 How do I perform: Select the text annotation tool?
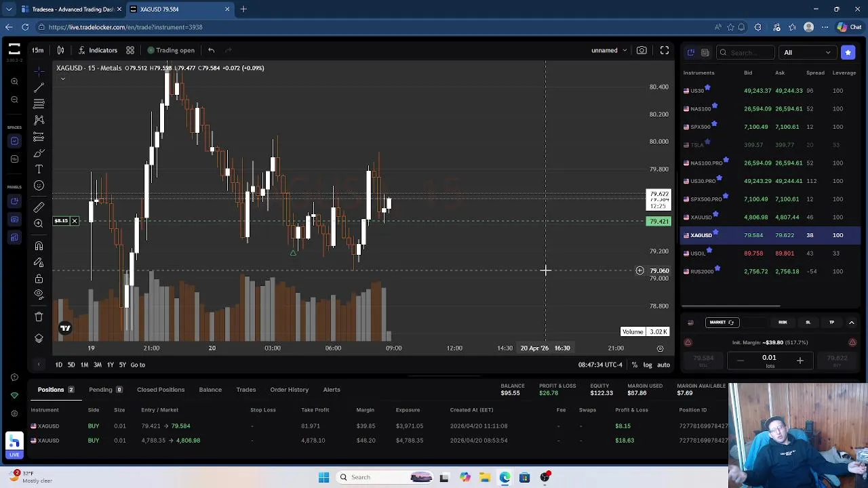click(39, 169)
